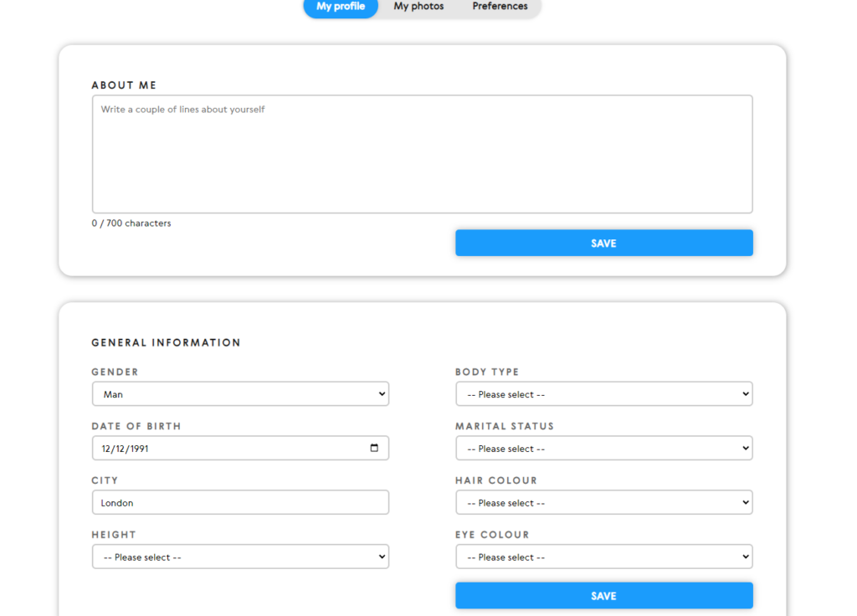Save the About Me section
The width and height of the screenshot is (857, 616).
point(603,244)
